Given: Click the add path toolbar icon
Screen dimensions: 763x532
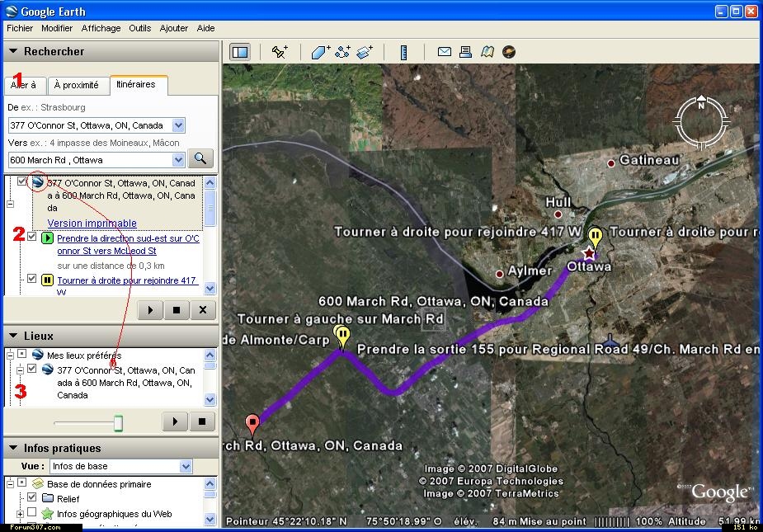Looking at the screenshot, I should tap(342, 52).
